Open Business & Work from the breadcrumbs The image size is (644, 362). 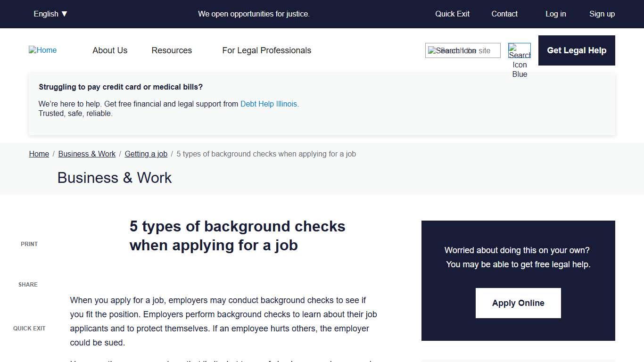87,154
